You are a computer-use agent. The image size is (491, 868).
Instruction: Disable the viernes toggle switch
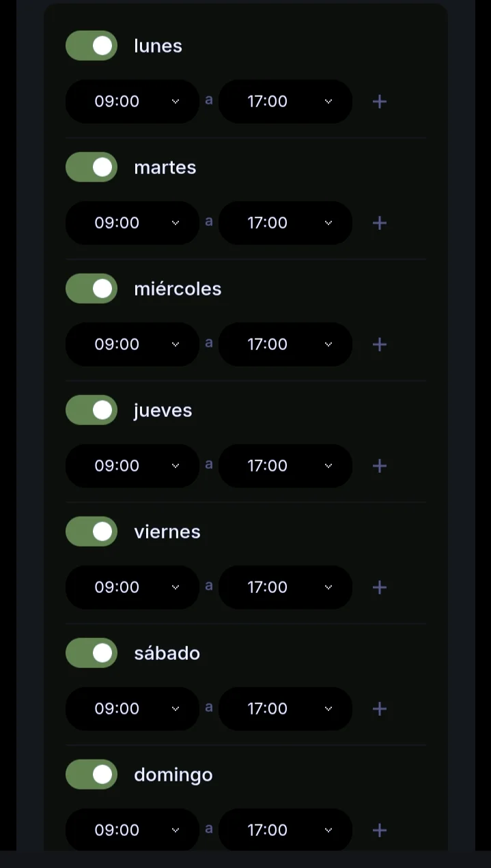pos(92,532)
